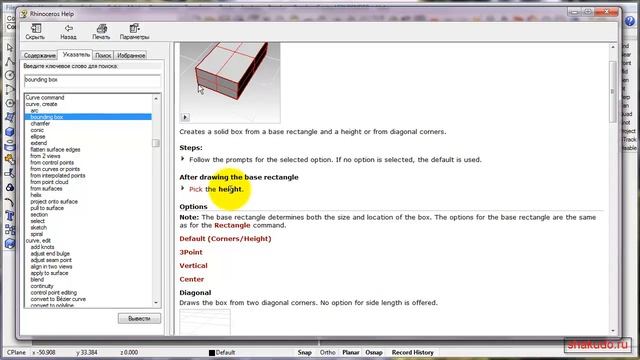Image resolution: width=640 pixels, height=360 pixels.
Task: Select 'adjust seam point' index entry
Action: click(x=51, y=260)
